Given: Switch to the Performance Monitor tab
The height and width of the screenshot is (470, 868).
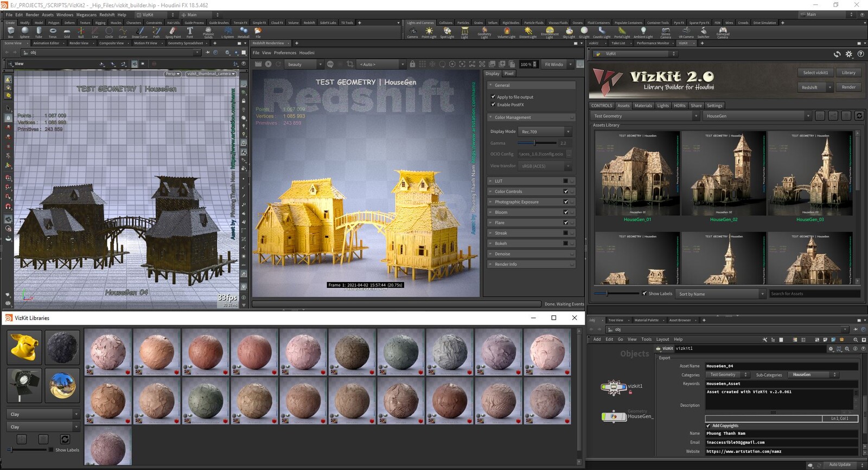Looking at the screenshot, I should pyautogui.click(x=653, y=43).
